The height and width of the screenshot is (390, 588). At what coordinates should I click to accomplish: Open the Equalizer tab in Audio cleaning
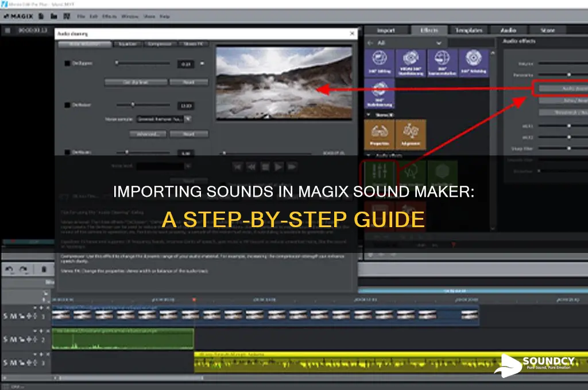coord(127,44)
